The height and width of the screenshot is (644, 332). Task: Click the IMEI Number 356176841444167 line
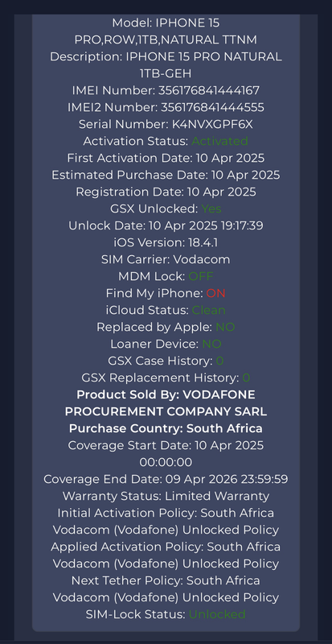click(166, 90)
